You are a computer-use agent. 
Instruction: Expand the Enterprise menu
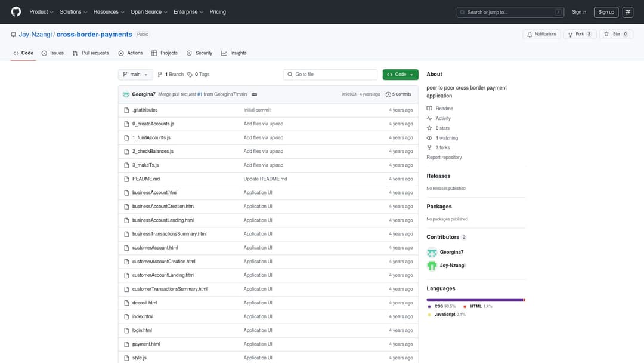pyautogui.click(x=188, y=12)
